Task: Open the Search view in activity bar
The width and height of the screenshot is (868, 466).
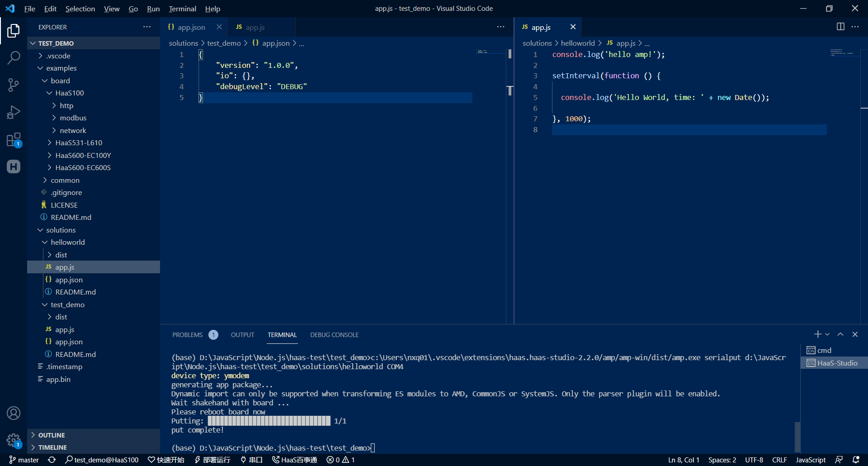Action: coord(14,57)
